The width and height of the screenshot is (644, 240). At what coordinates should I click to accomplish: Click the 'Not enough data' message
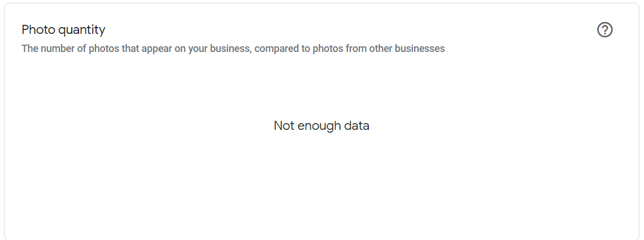coord(321,125)
